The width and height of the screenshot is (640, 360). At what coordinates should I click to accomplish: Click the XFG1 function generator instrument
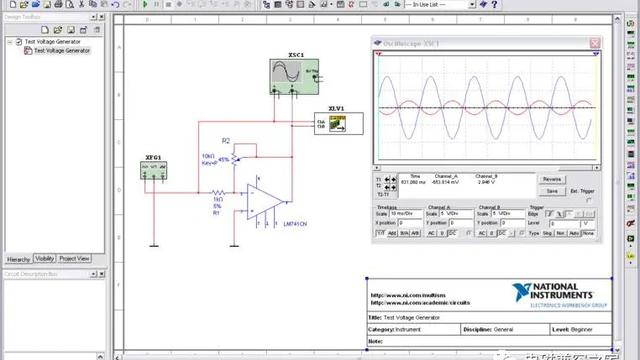point(153,170)
